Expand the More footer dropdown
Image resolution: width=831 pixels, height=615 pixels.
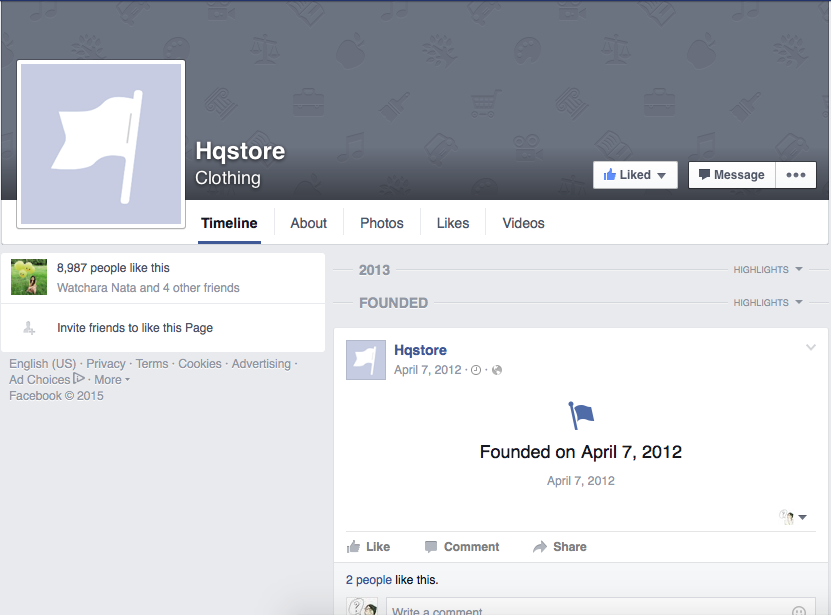pyautogui.click(x=112, y=380)
